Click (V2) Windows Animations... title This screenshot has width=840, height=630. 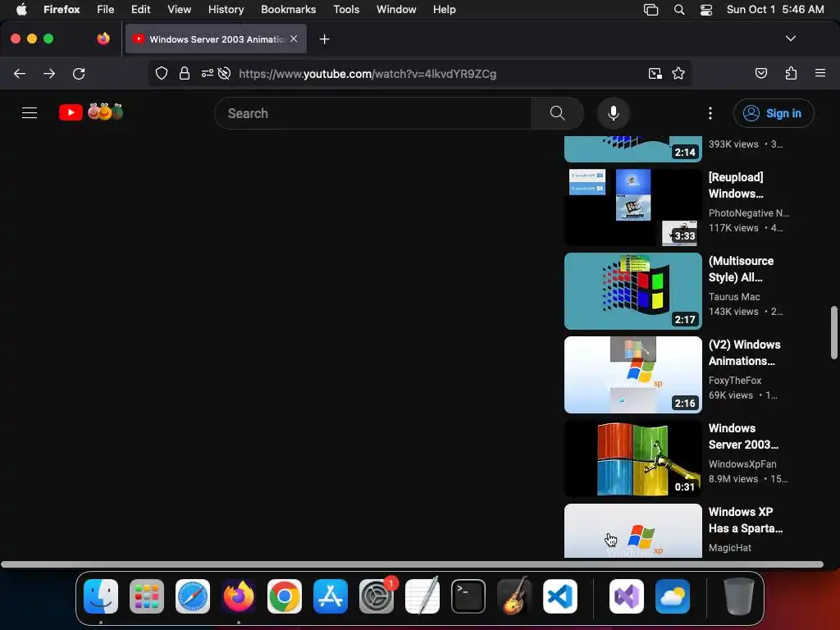[x=744, y=353]
